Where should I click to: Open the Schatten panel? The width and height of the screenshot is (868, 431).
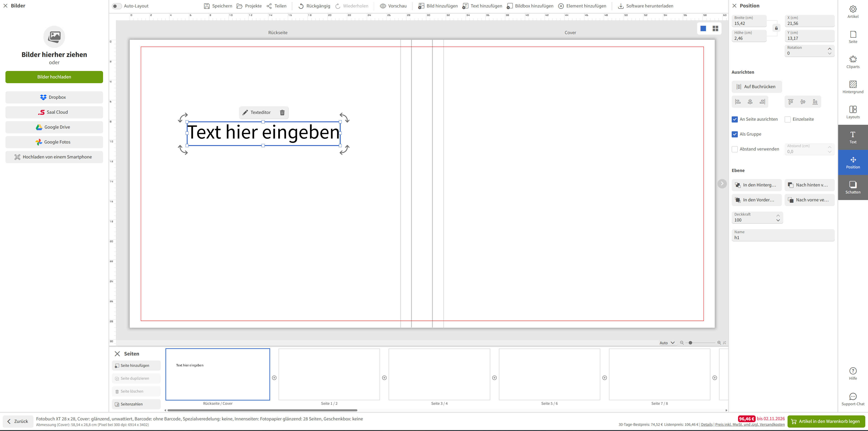[x=853, y=187]
